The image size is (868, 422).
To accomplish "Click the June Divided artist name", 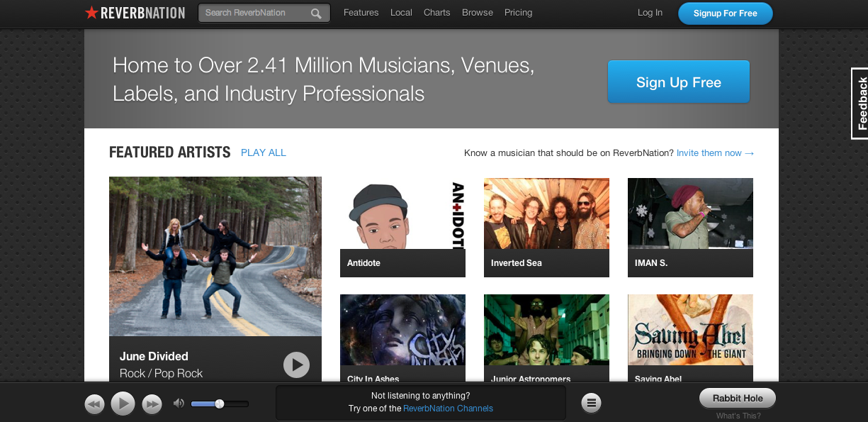I will click(154, 356).
